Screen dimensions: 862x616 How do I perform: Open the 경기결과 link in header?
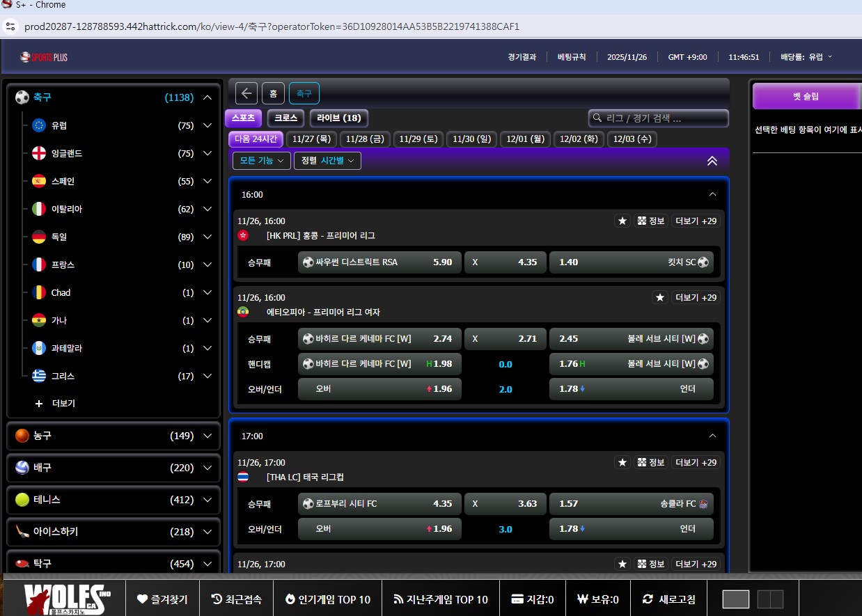pyautogui.click(x=522, y=57)
